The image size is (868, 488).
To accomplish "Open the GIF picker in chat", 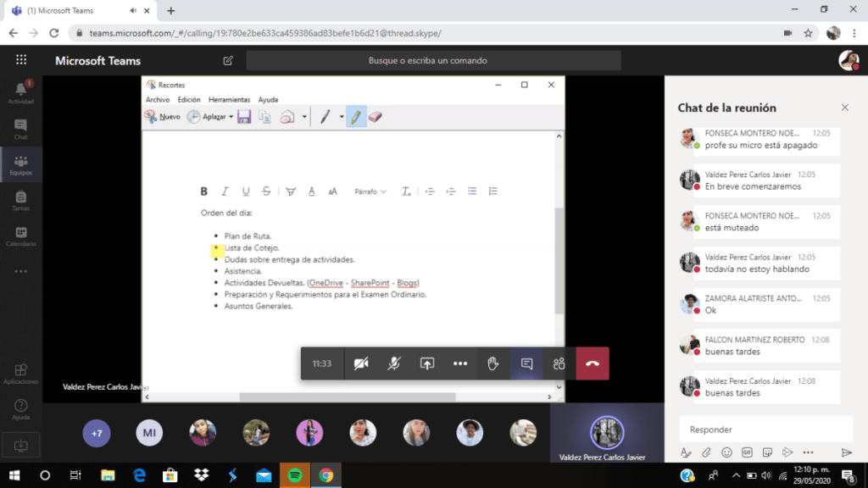I will coord(747,452).
